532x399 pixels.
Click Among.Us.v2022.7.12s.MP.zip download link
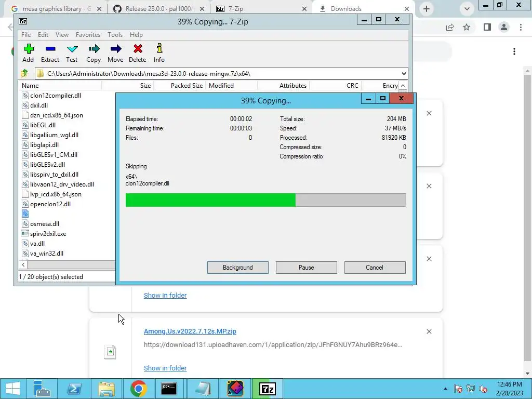(190, 331)
